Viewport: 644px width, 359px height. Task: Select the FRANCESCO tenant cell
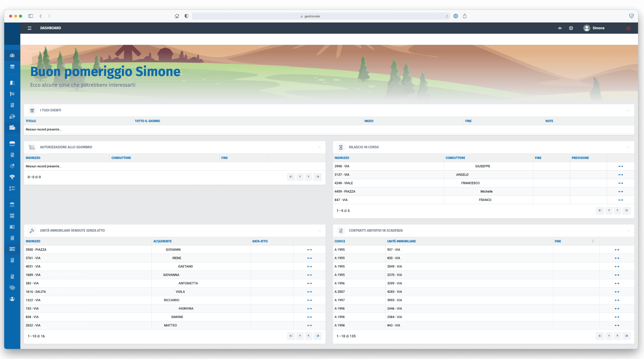pos(488,183)
